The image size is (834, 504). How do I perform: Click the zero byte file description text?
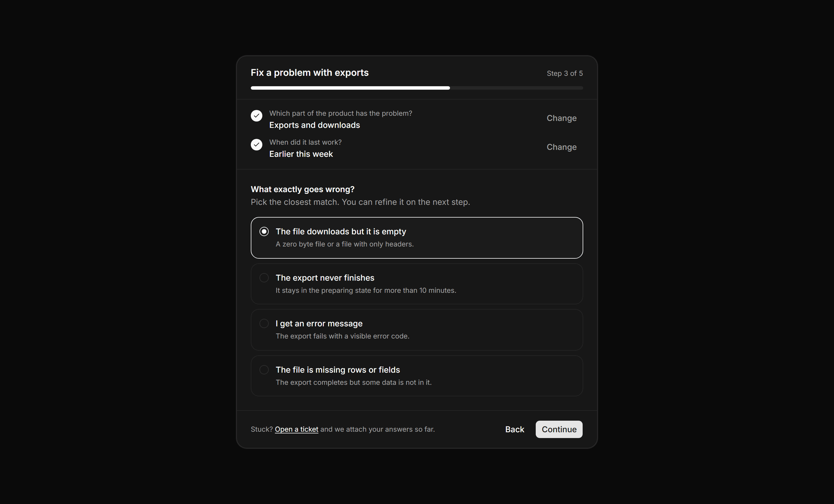[x=345, y=244]
